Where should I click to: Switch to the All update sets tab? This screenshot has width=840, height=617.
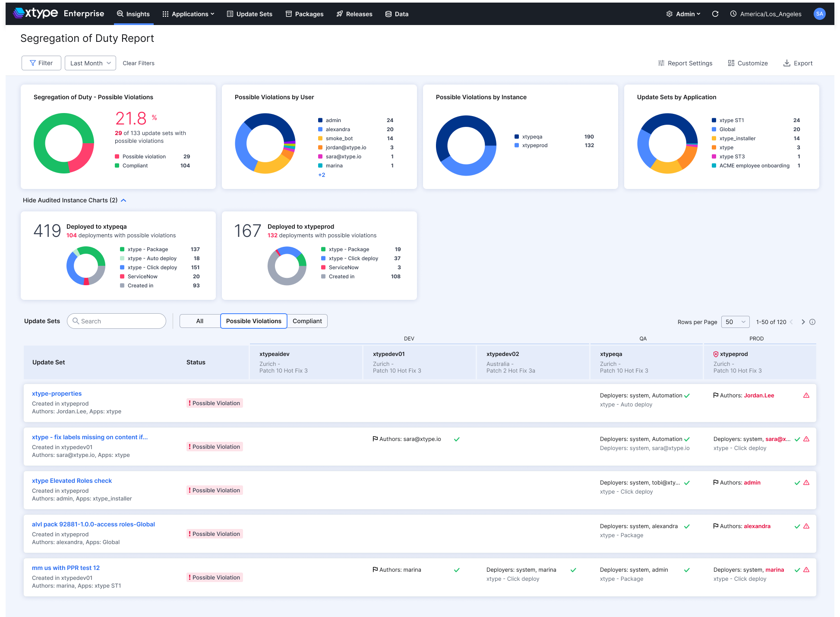200,321
